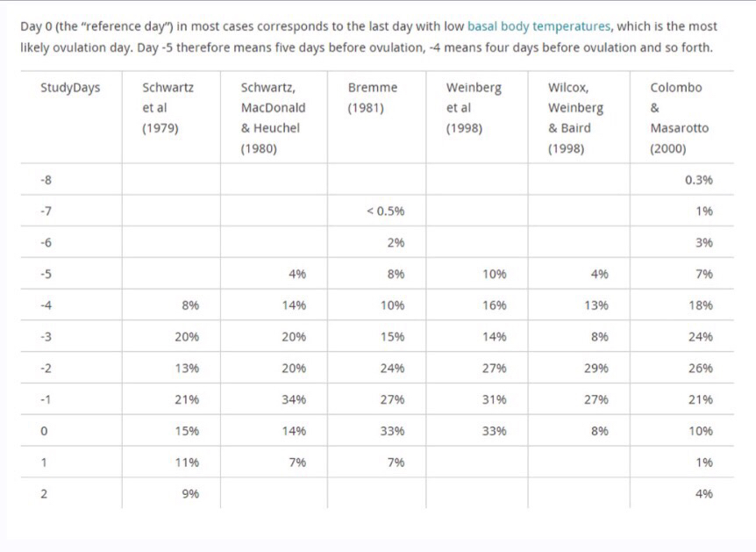Select the 18% cell under Colombo & Masarotto
756x552 pixels.
pyautogui.click(x=700, y=305)
